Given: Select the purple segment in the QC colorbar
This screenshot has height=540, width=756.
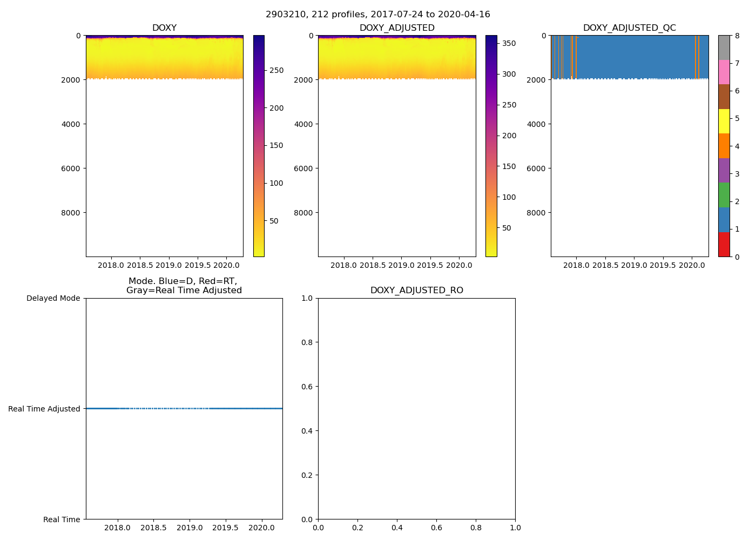Looking at the screenshot, I should (724, 170).
